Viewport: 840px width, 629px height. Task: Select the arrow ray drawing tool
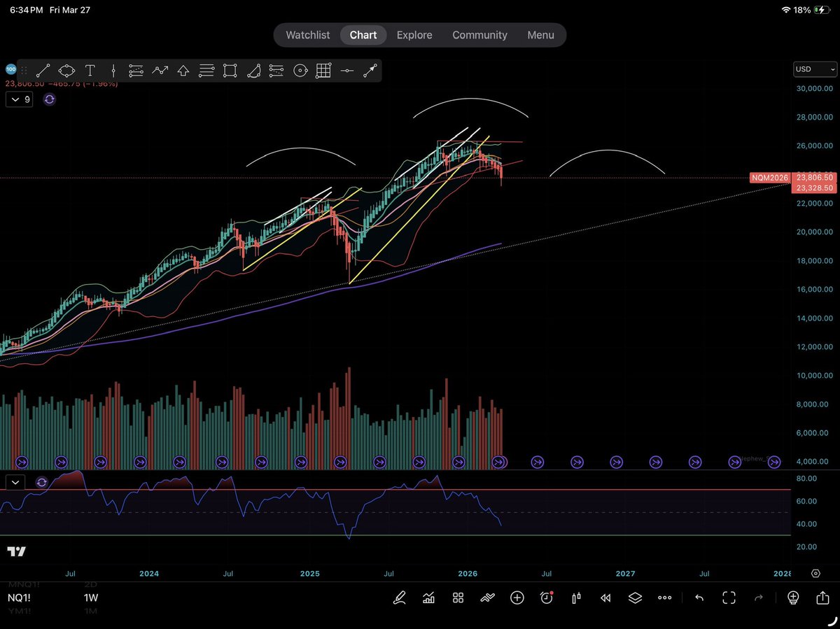[370, 71]
